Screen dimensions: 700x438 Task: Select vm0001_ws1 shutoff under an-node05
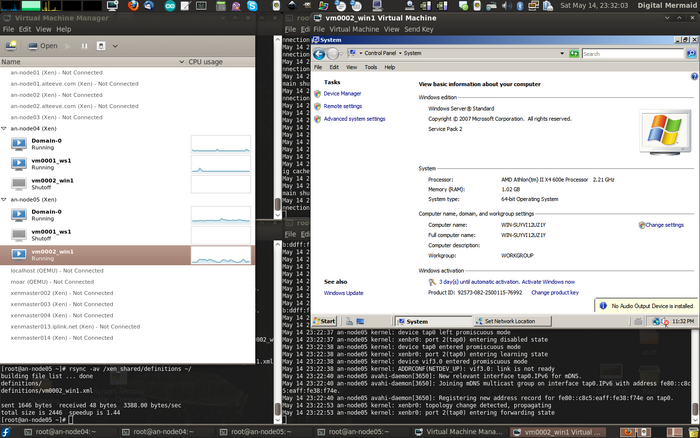coord(127,235)
